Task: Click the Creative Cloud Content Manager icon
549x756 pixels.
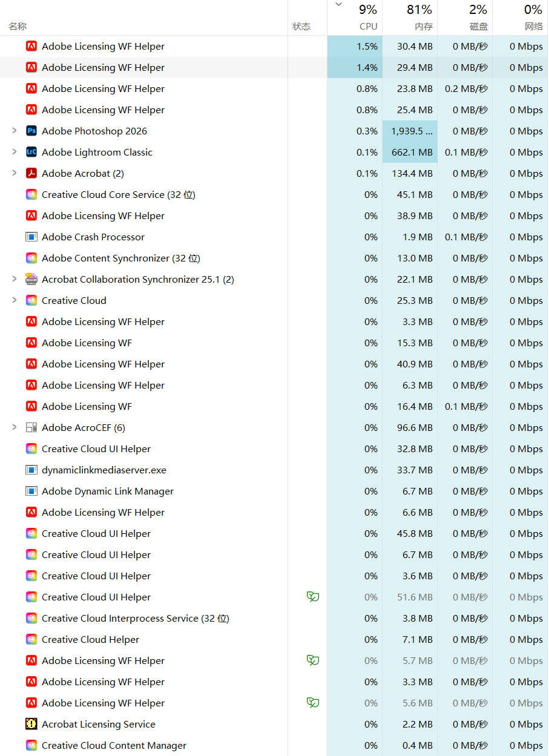Action: [31, 745]
